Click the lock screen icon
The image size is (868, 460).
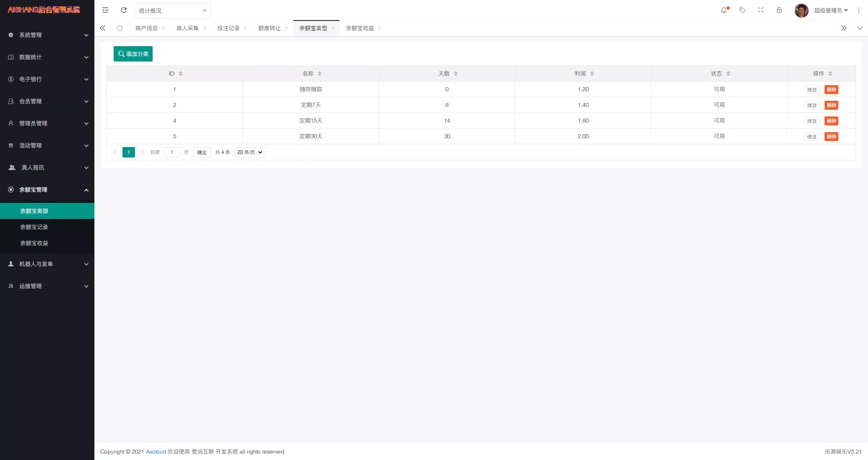[779, 10]
